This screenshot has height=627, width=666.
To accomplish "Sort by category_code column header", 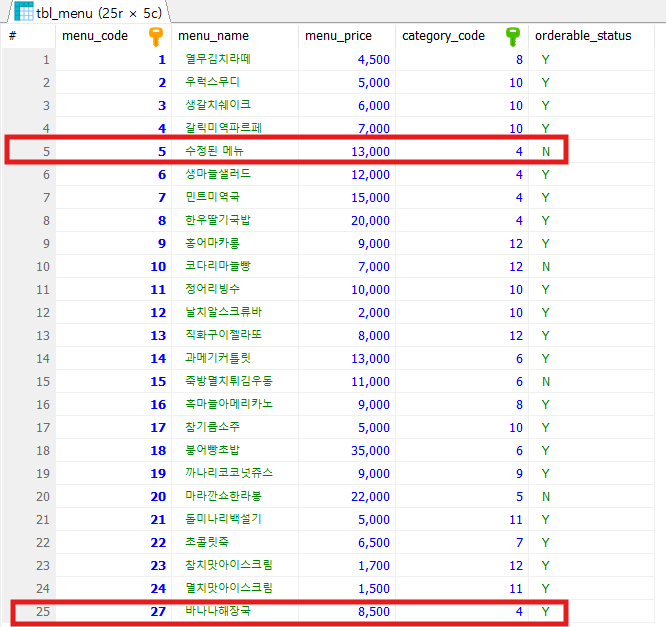I will tap(462, 36).
